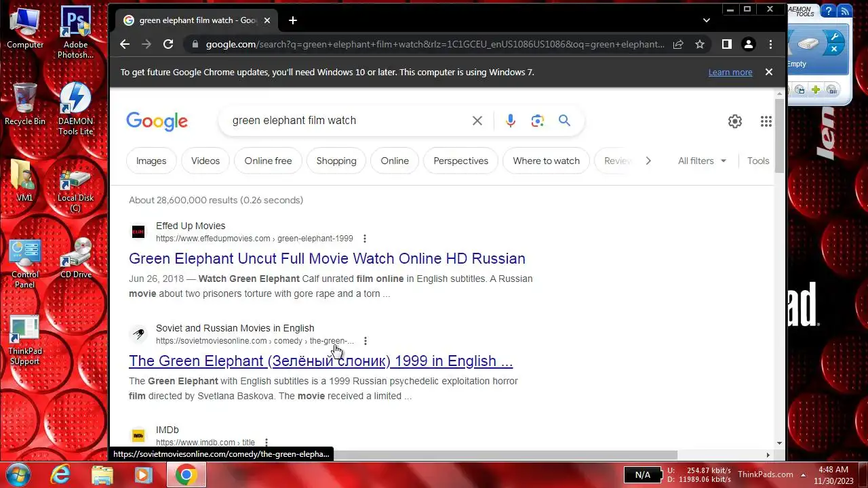
Task: Go back to the previous page
Action: click(125, 44)
